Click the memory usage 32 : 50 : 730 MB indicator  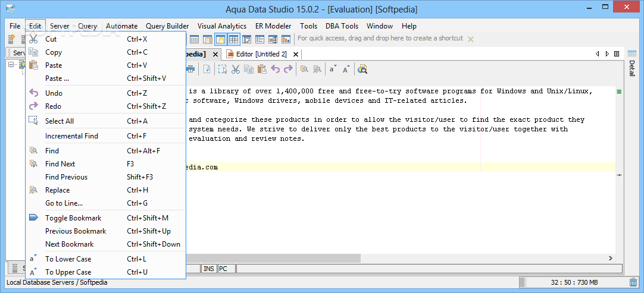574,282
